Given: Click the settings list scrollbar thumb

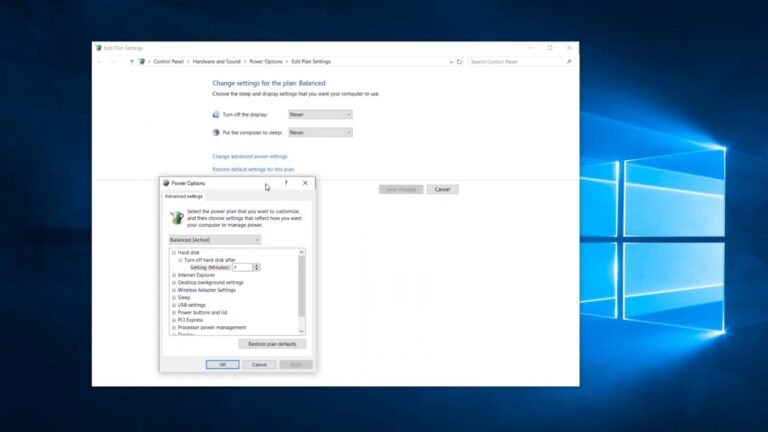Looking at the screenshot, I should click(x=301, y=286).
